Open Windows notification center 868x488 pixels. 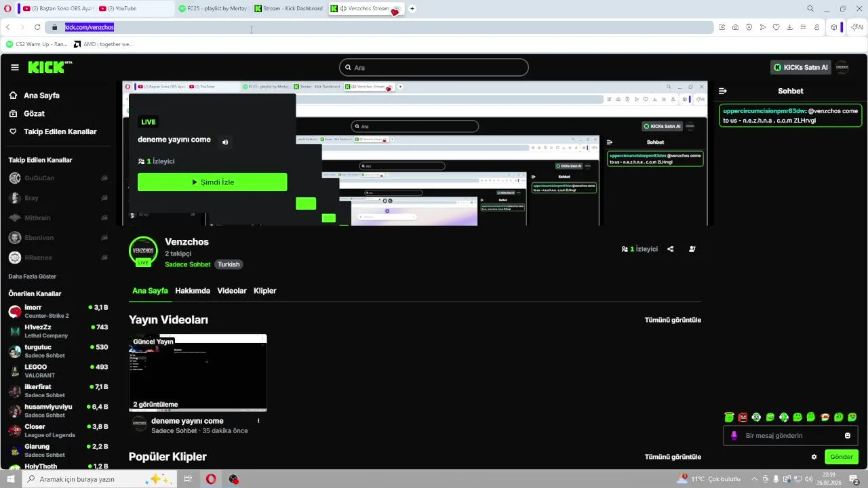[x=854, y=479]
